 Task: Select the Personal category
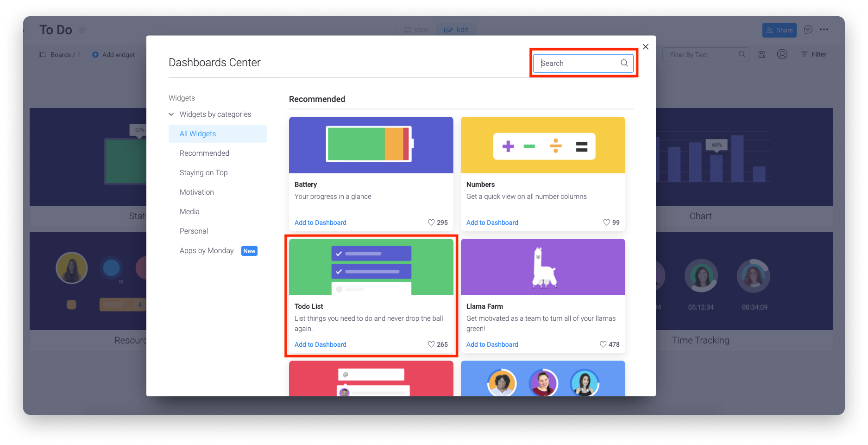click(194, 231)
